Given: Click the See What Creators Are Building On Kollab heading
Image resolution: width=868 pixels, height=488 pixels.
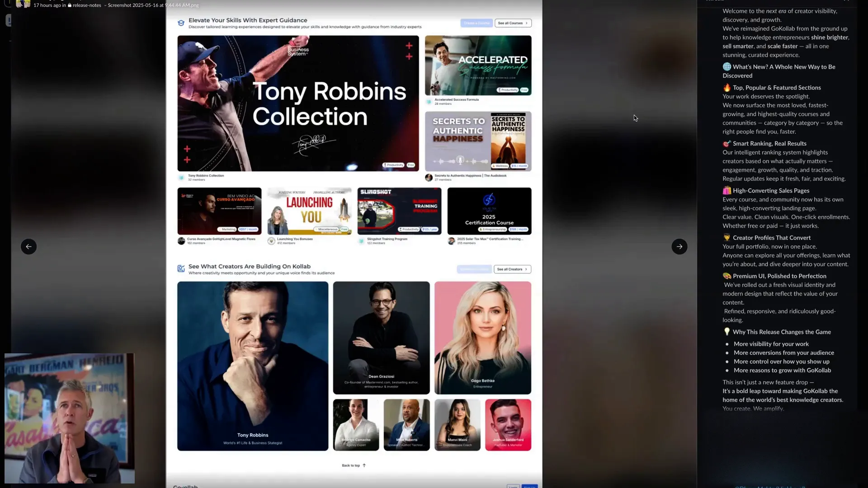Looking at the screenshot, I should [x=250, y=267].
